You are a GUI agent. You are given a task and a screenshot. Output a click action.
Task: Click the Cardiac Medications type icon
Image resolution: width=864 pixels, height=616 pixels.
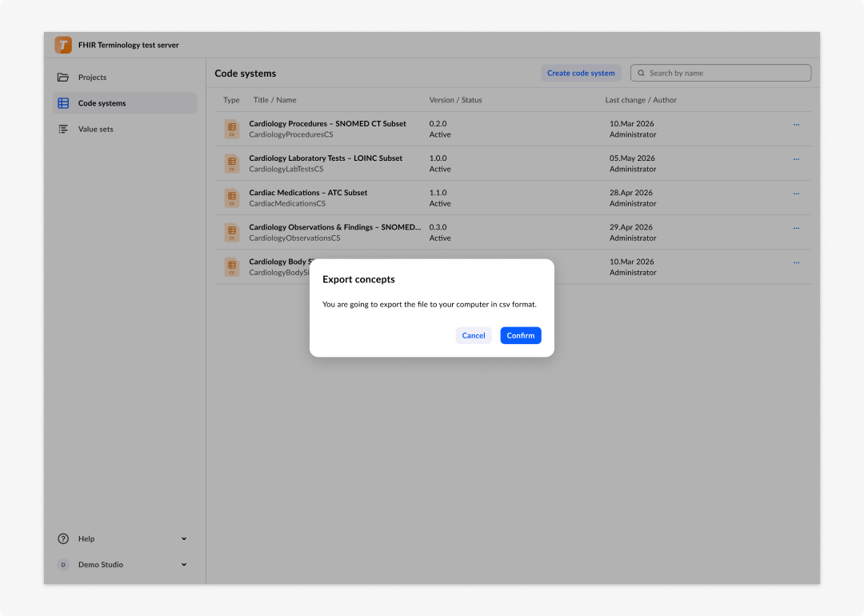[232, 198]
